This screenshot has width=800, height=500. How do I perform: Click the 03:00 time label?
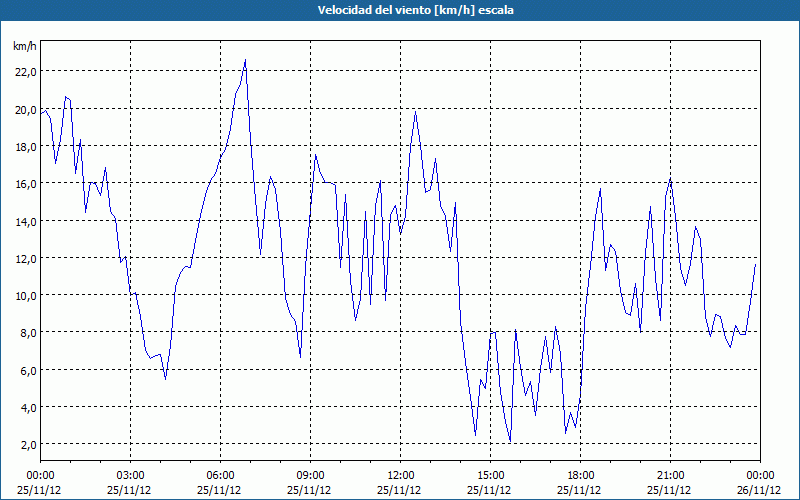tap(130, 476)
